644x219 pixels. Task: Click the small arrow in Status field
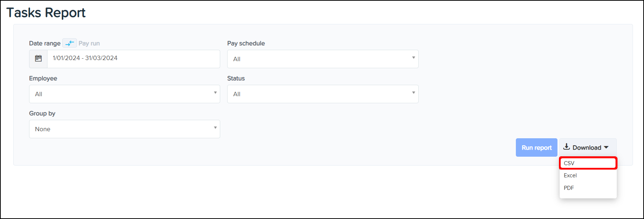(414, 93)
